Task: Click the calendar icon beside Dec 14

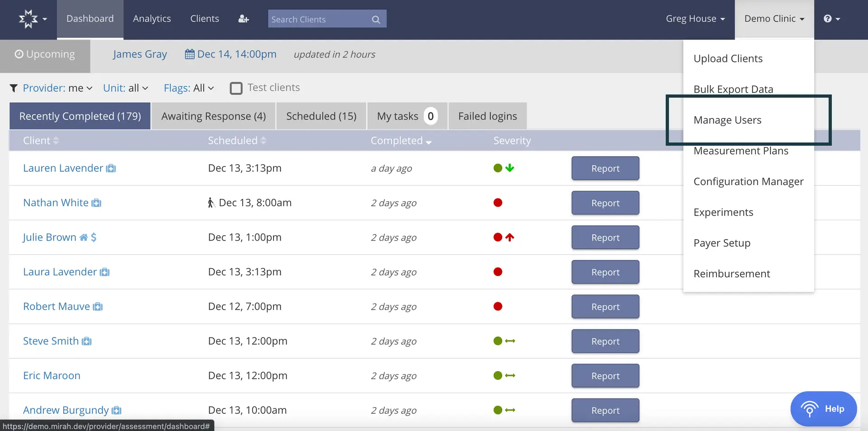Action: coord(190,54)
